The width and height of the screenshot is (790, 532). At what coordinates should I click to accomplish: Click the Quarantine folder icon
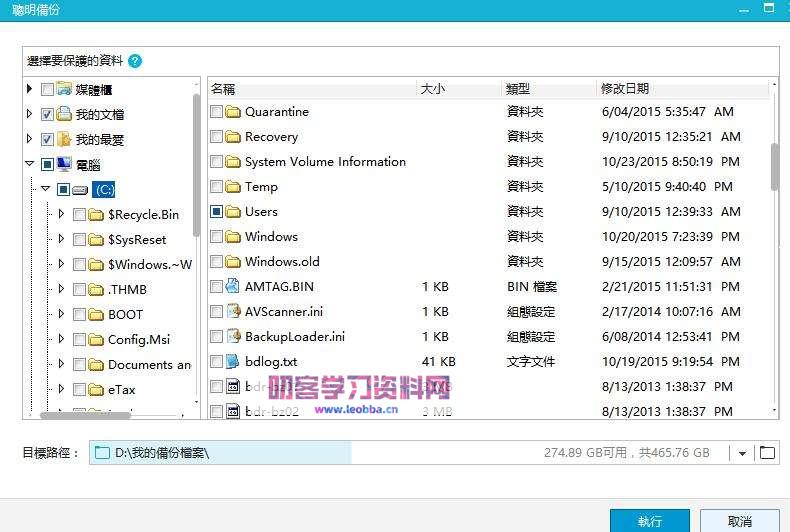point(233,111)
